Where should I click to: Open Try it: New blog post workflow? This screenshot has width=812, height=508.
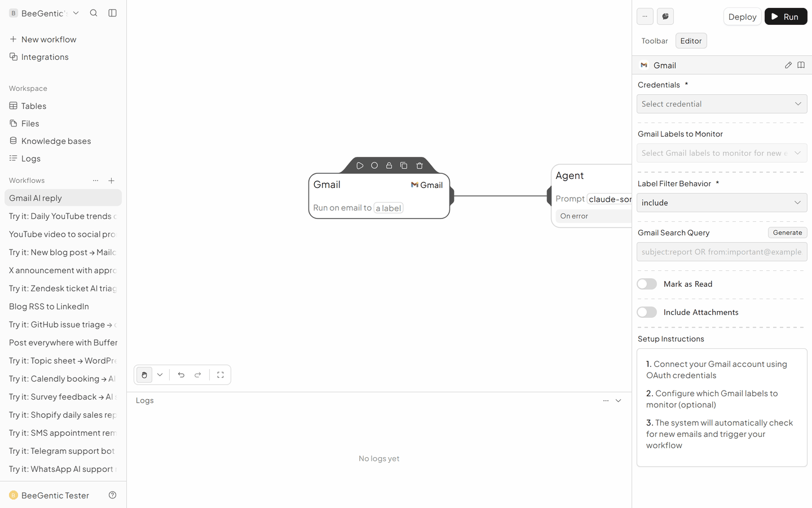[x=63, y=252]
